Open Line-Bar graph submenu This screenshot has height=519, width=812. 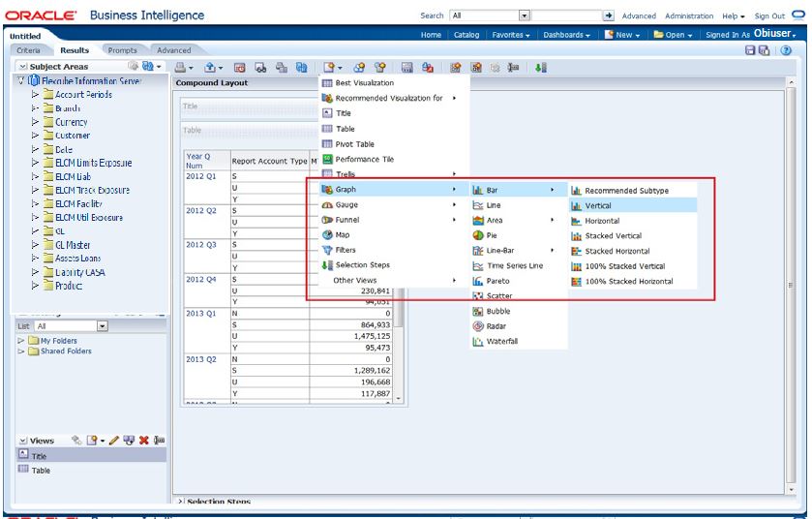(x=519, y=250)
